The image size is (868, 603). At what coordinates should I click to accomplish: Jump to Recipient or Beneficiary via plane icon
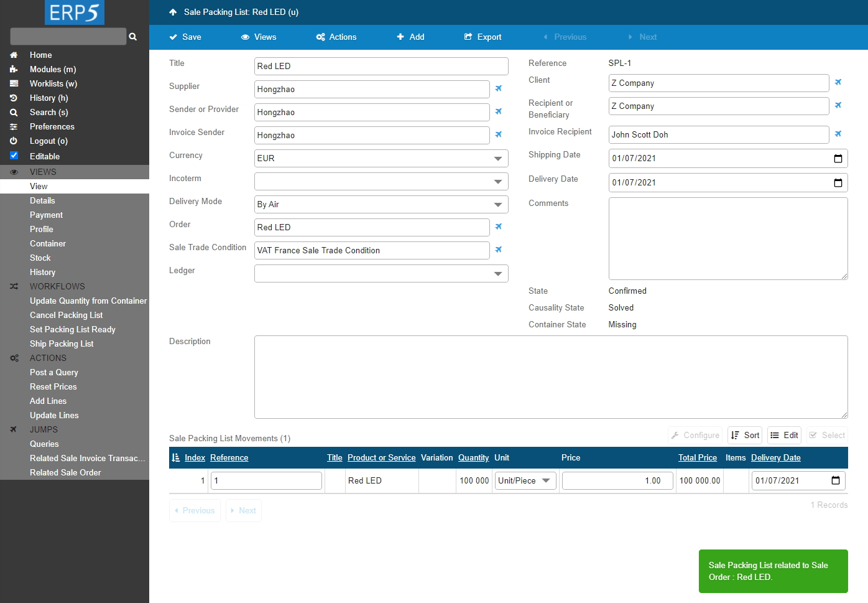[838, 105]
